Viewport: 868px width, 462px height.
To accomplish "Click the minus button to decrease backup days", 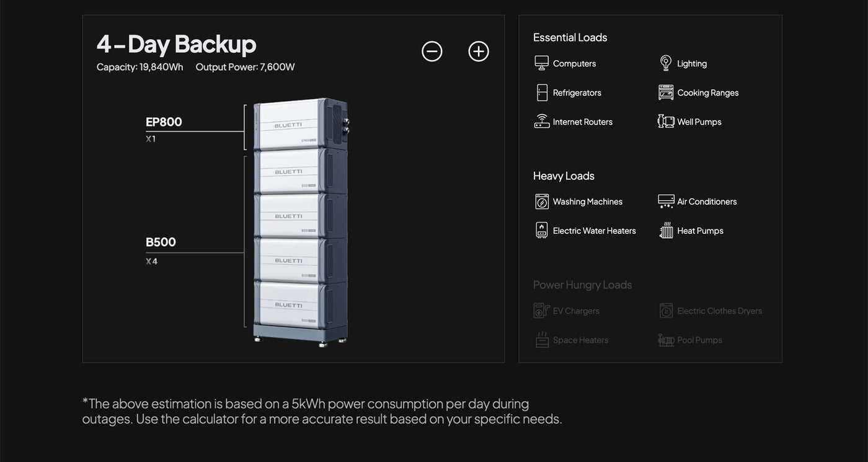I will tap(432, 51).
